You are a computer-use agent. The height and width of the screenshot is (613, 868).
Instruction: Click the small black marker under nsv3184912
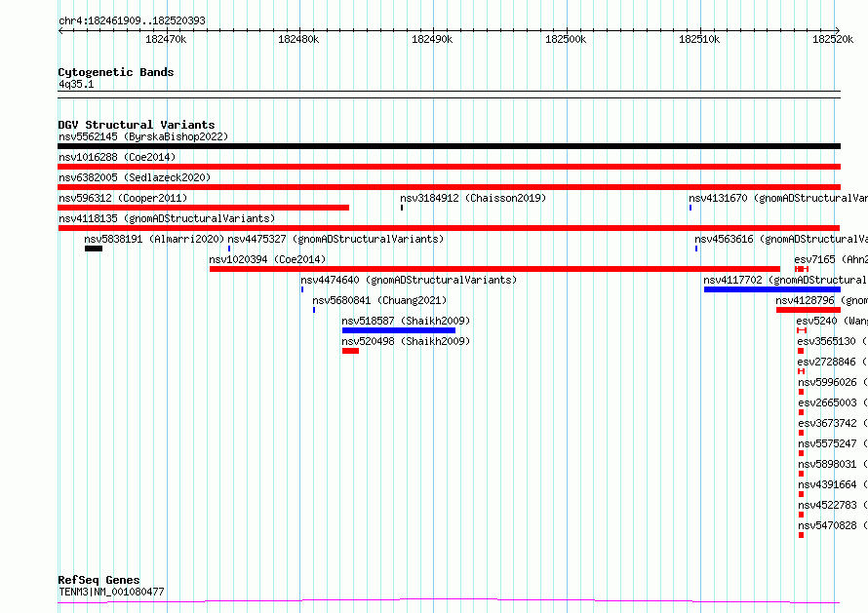coord(402,208)
